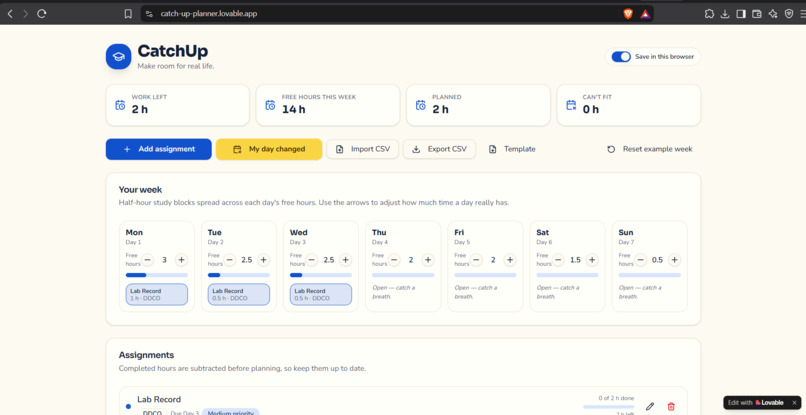Click the Work Left calendar icon
Viewport: 806px width, 415px height.
pyautogui.click(x=120, y=105)
